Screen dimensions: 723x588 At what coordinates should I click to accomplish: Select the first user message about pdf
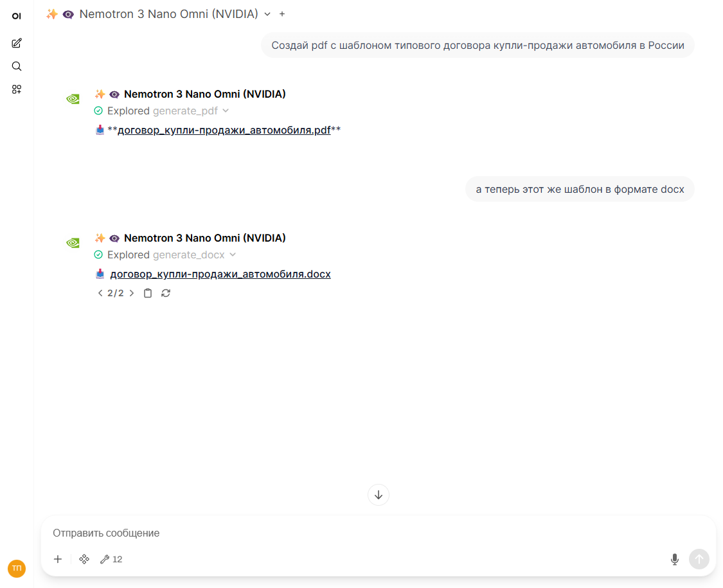click(x=478, y=45)
